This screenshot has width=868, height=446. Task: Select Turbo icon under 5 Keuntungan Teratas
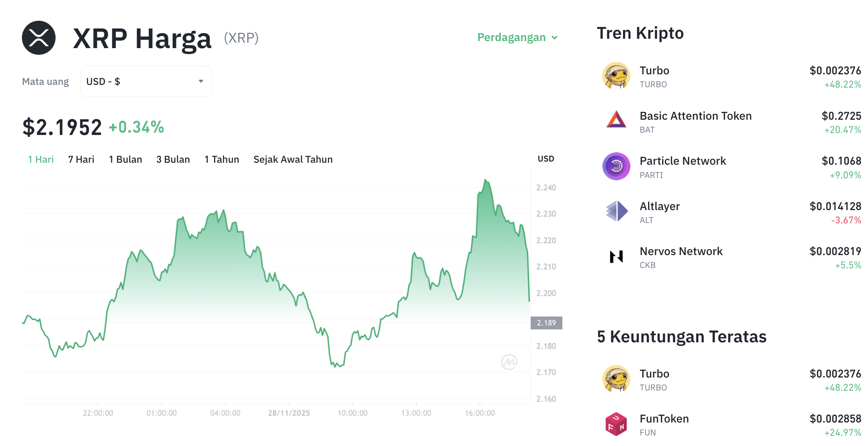(x=616, y=379)
